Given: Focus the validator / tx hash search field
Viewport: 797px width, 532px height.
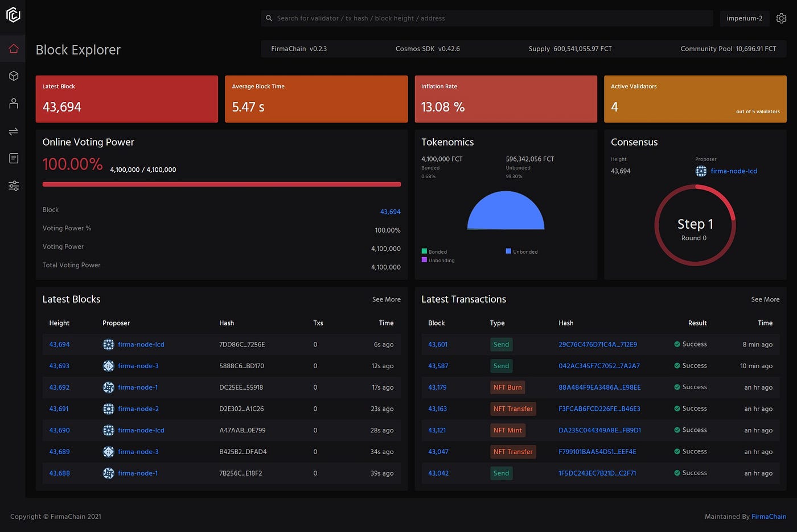Looking at the screenshot, I should (x=487, y=18).
